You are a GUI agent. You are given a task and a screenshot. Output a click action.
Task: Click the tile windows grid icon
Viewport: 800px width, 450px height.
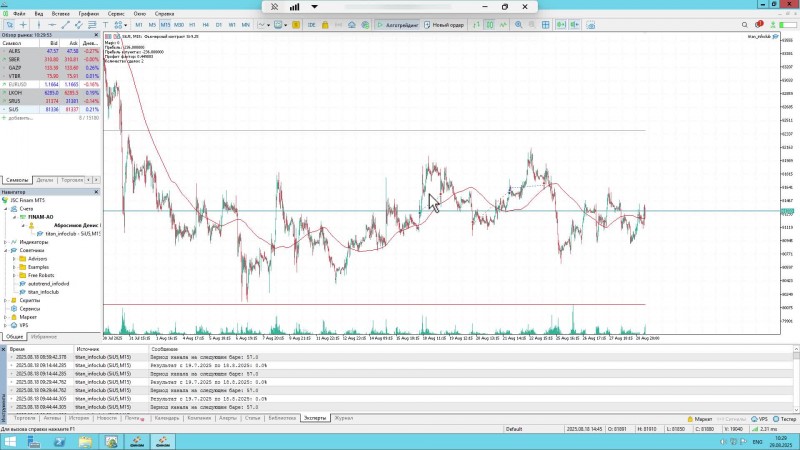tap(545, 24)
